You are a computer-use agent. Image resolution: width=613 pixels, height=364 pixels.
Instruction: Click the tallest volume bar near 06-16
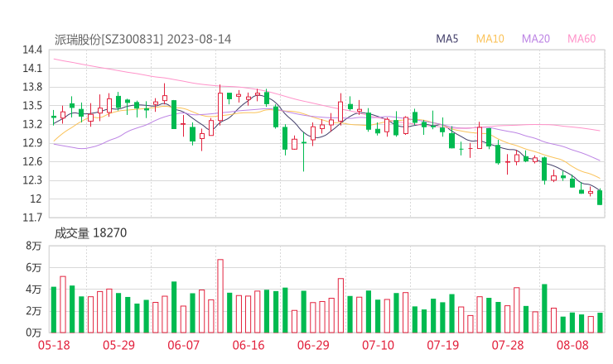coord(220,296)
